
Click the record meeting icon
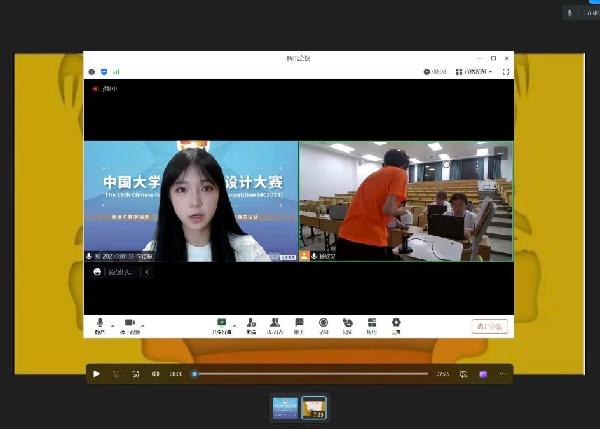pos(323,323)
